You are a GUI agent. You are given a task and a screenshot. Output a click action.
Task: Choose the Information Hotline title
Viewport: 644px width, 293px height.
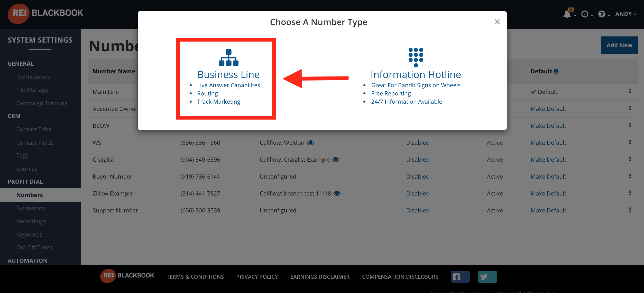[416, 75]
